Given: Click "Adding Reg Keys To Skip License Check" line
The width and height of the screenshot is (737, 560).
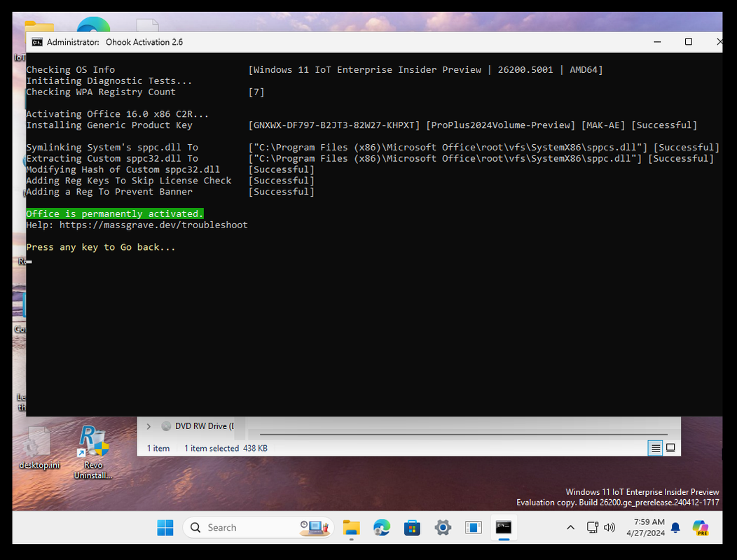Looking at the screenshot, I should click(129, 181).
